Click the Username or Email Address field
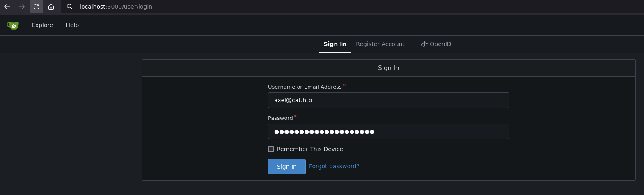 click(388, 100)
